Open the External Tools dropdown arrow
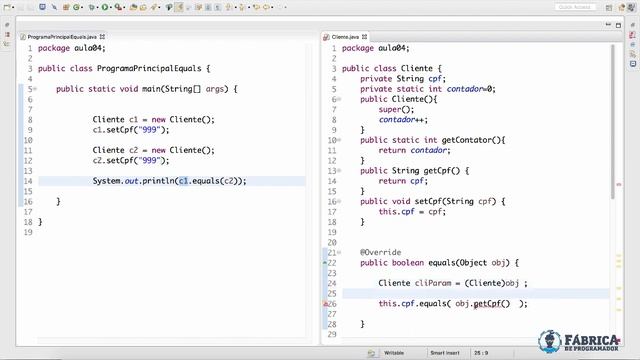 click(x=124, y=7)
